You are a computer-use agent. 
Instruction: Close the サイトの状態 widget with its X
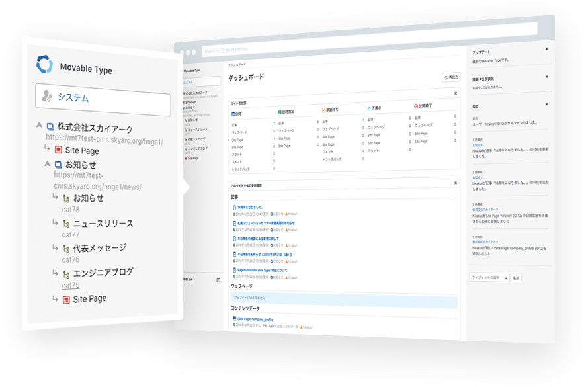(x=456, y=93)
